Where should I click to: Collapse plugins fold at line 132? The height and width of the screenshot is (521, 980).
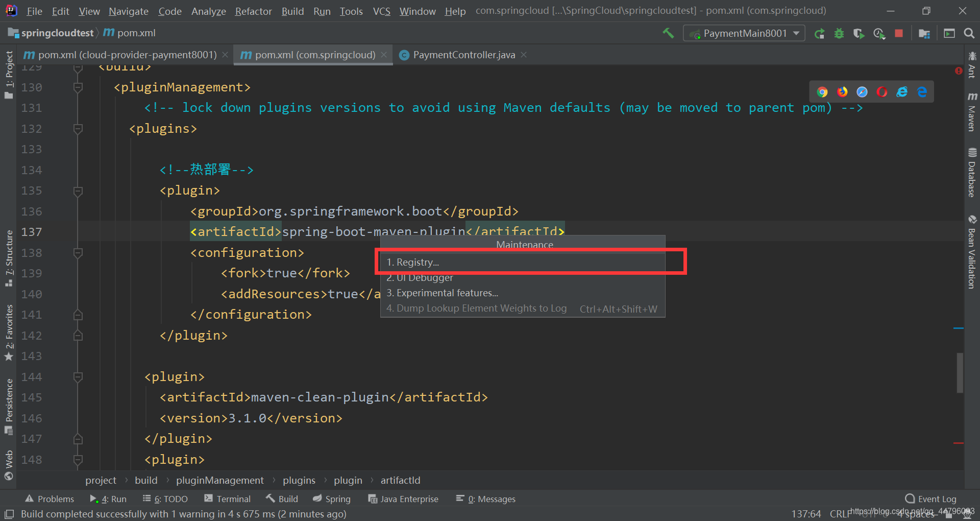(78, 129)
